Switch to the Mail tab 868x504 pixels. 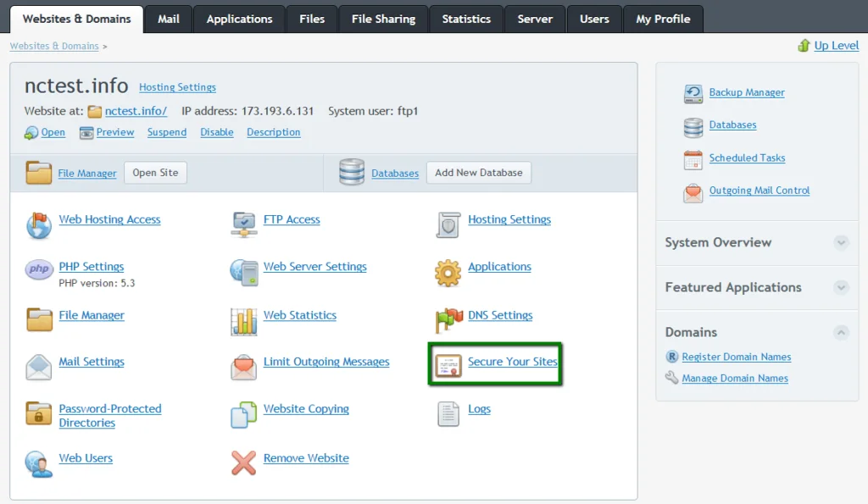coord(168,19)
